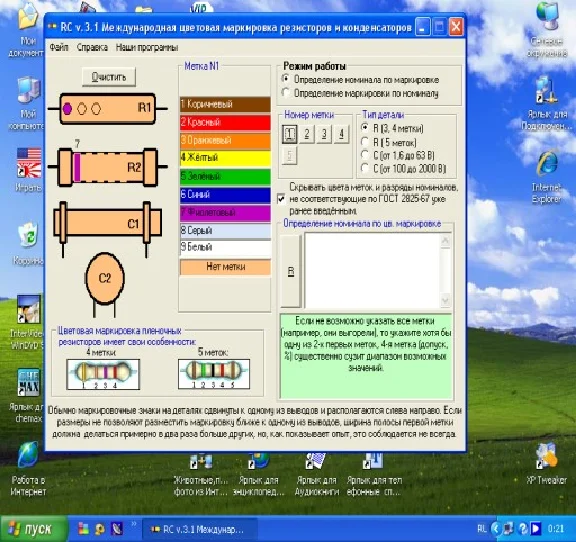This screenshot has height=542, width=576.
Task: Open the InterVideo WinDVD desktop shortcut
Action: 28,322
